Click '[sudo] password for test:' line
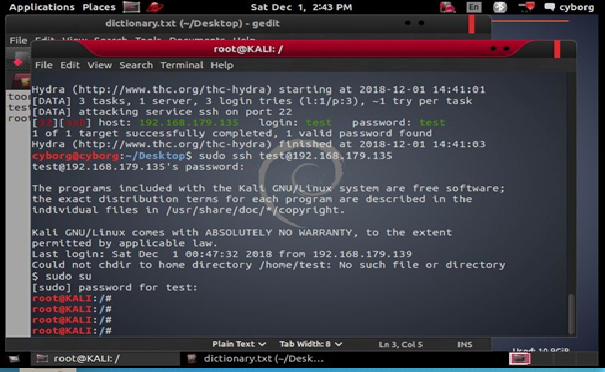The image size is (605, 372). pos(115,287)
